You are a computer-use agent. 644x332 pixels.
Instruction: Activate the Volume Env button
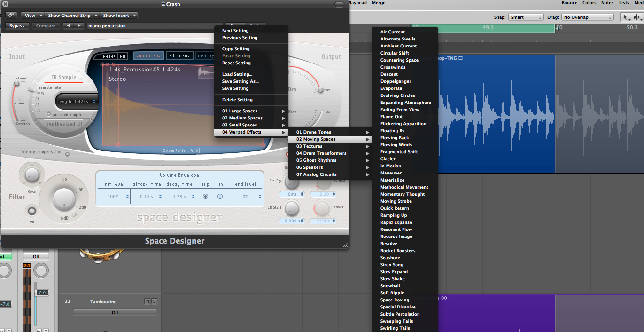(148, 56)
